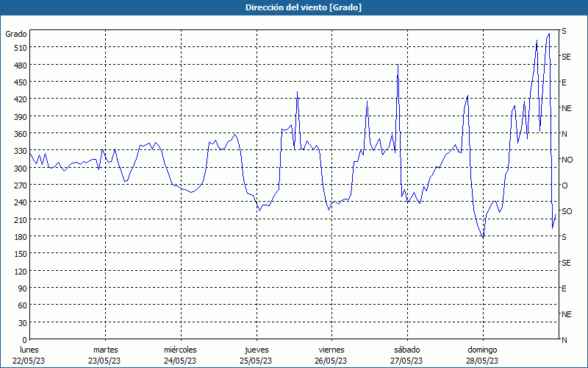Image resolution: width=588 pixels, height=368 pixels.
Task: Select the 'domingo' day label
Action: click(482, 350)
